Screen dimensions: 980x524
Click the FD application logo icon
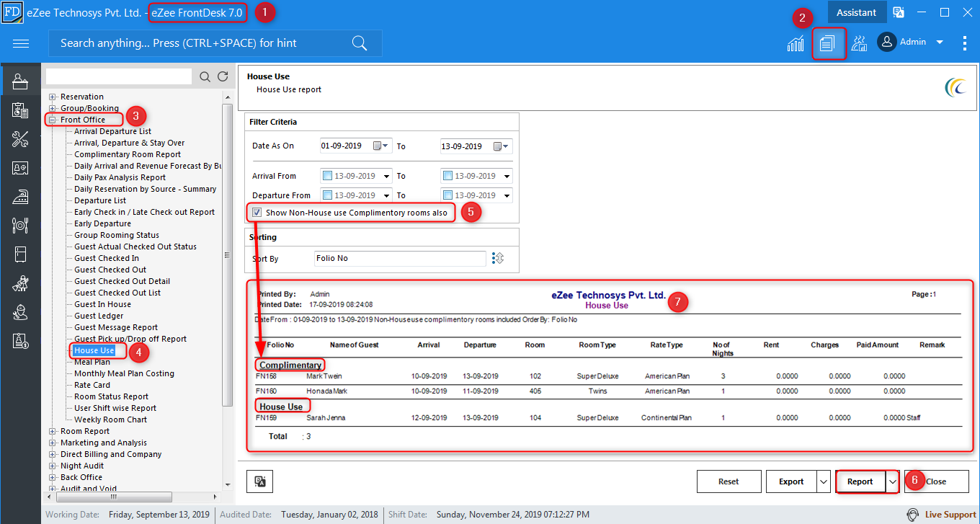tap(12, 12)
